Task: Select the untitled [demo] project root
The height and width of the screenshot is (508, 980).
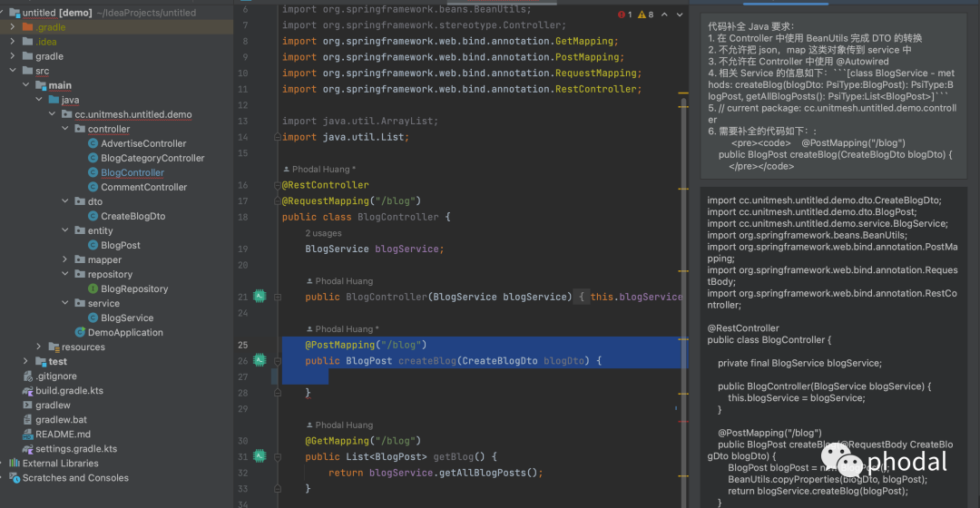Action: [x=58, y=13]
